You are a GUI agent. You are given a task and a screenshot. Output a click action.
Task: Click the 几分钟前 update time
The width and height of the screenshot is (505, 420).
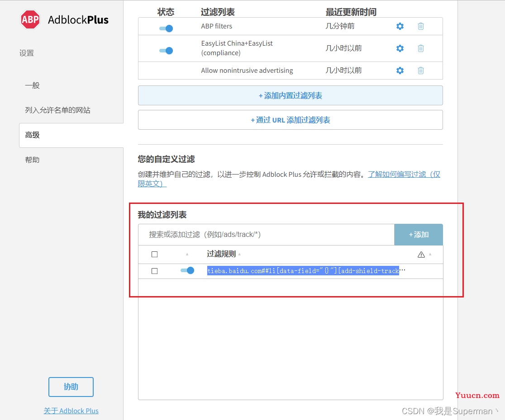(340, 26)
